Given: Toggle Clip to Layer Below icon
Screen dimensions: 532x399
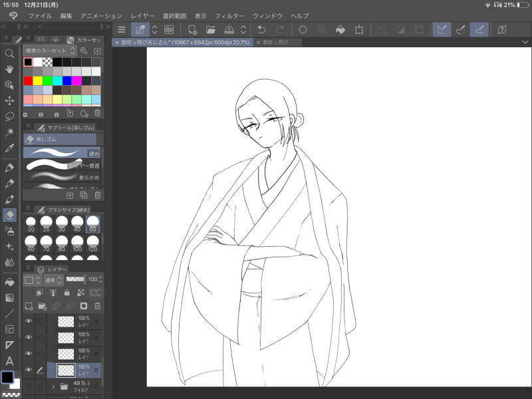Looking at the screenshot, I should (x=39, y=293).
